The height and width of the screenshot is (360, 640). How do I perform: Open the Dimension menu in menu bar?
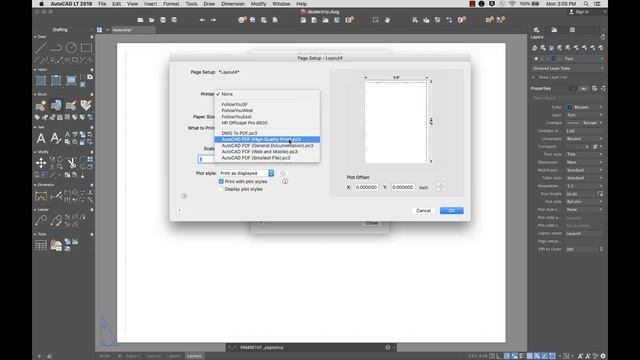(x=233, y=4)
